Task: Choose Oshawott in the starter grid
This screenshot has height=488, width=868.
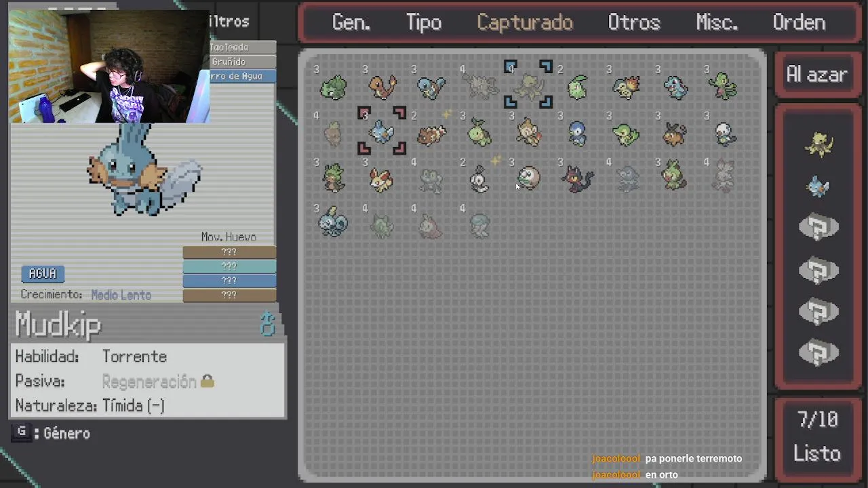Action: pos(724,134)
